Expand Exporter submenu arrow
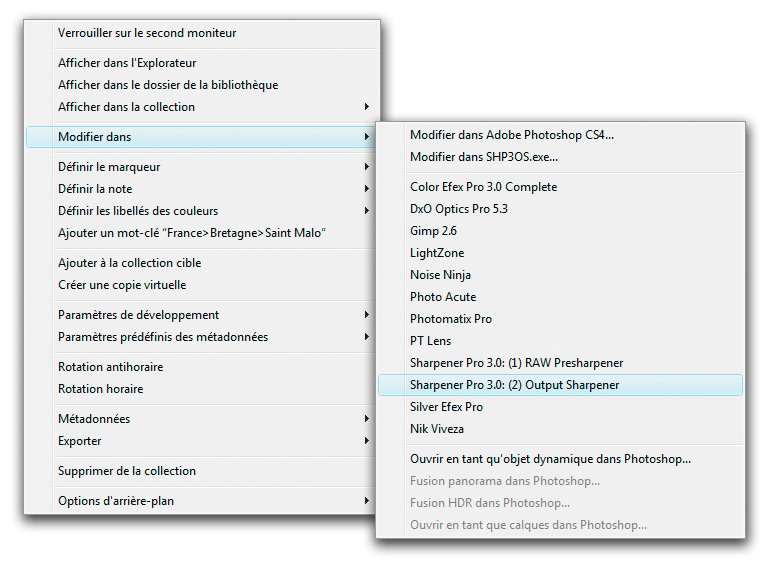This screenshot has height=572, width=770. [x=366, y=441]
